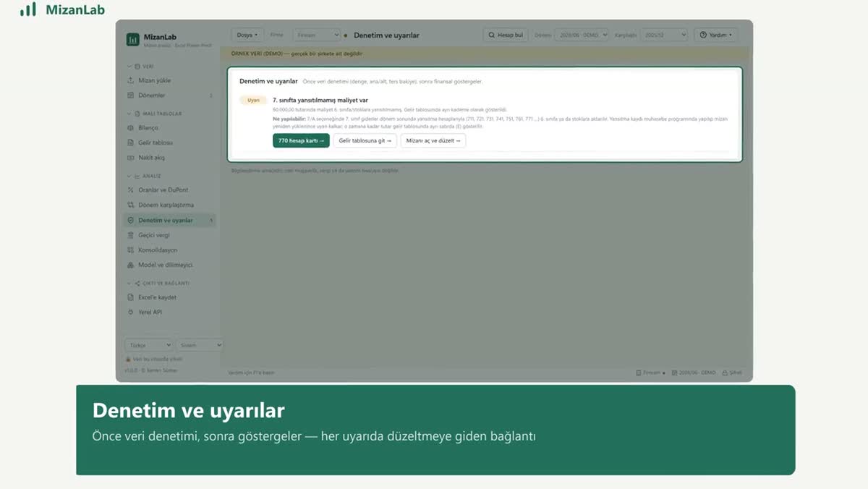Open the Bilanço table

[170, 128]
